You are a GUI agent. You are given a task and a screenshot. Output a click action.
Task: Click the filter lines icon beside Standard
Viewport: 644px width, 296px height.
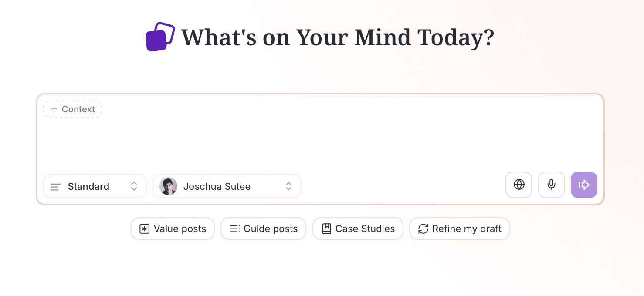pos(55,186)
